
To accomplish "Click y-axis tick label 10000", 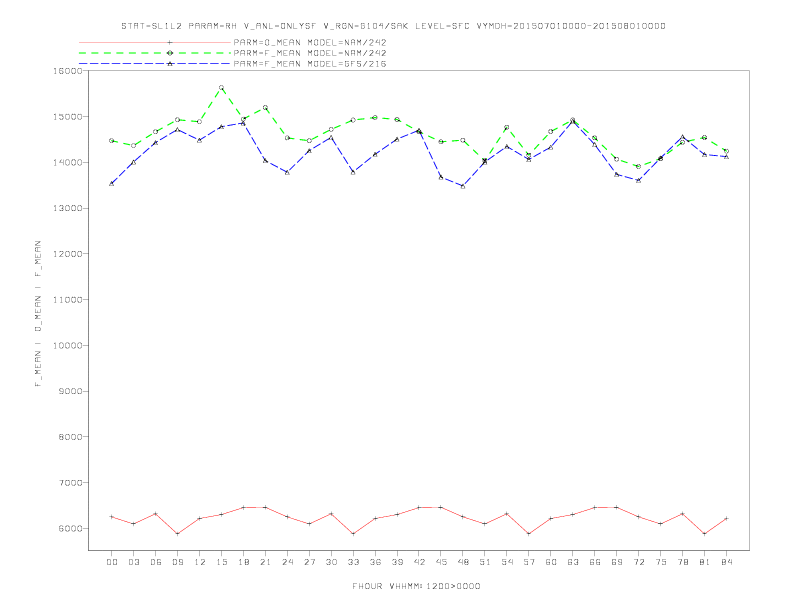I will (x=67, y=345).
